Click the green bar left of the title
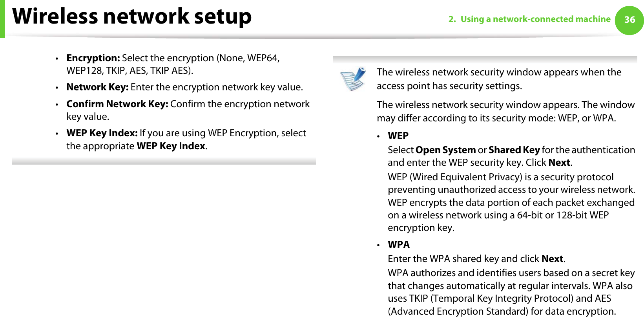This screenshot has width=644, height=317. click(2, 19)
